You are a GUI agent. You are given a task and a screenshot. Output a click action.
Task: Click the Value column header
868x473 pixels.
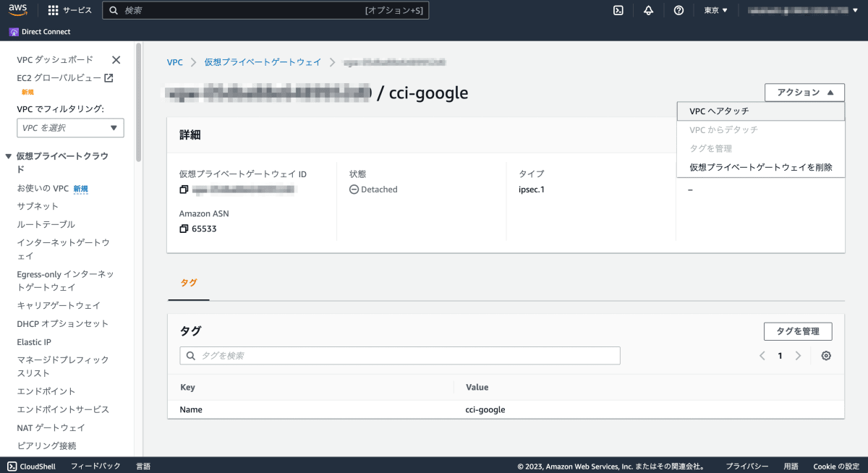pos(477,388)
